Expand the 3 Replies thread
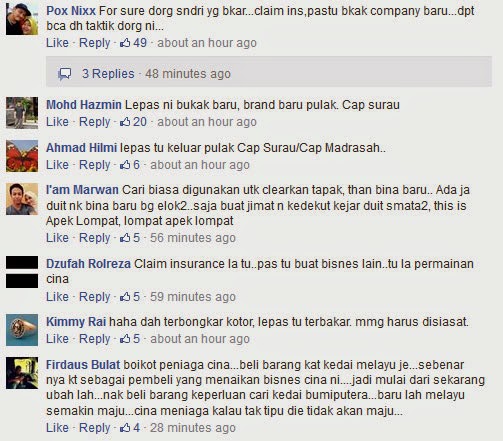The image size is (503, 441). 108,74
